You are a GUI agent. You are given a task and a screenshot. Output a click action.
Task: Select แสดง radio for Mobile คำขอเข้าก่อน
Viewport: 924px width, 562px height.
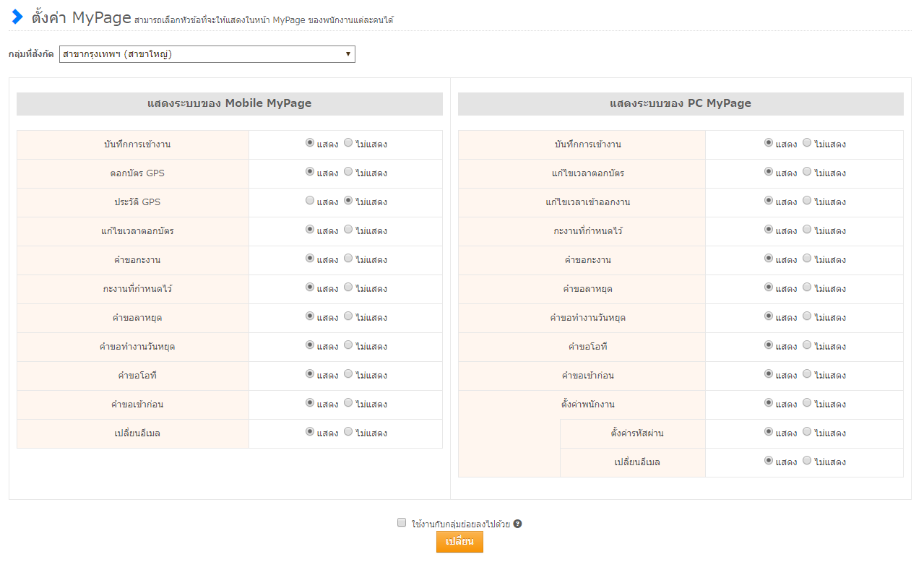tap(310, 403)
